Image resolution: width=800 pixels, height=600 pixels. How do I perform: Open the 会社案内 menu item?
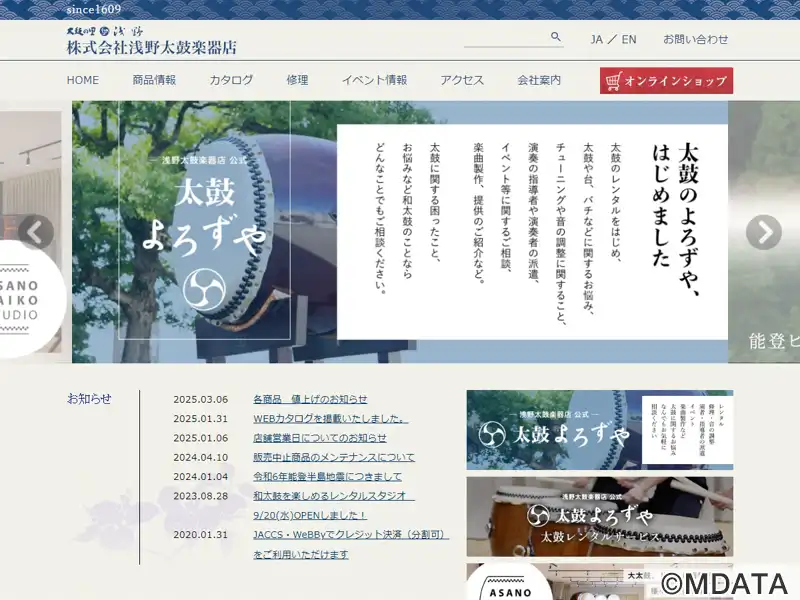pos(539,80)
